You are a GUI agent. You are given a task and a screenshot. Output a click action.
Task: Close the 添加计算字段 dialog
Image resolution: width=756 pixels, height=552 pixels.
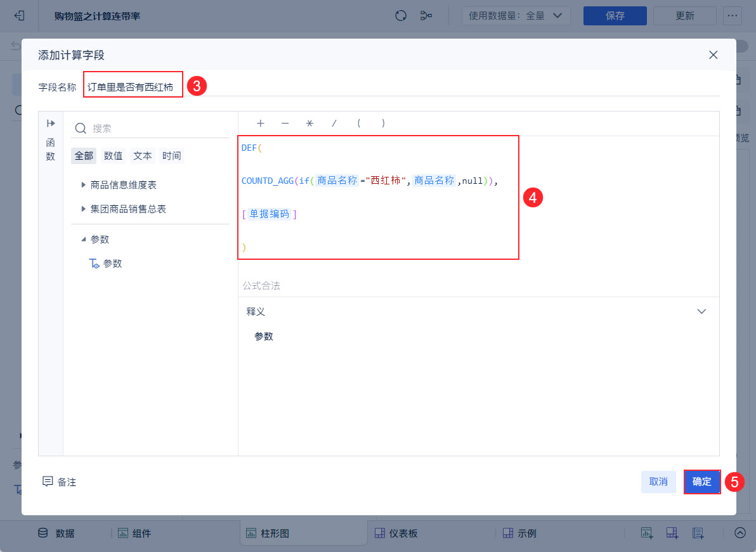713,55
